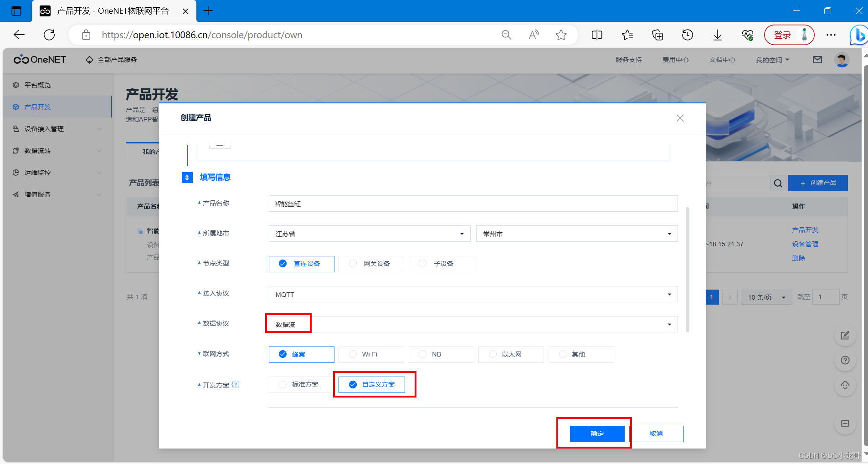Viewport: 868px width, 464px height.
Task: Expand 数据流转 sidebar menu
Action: (57, 151)
